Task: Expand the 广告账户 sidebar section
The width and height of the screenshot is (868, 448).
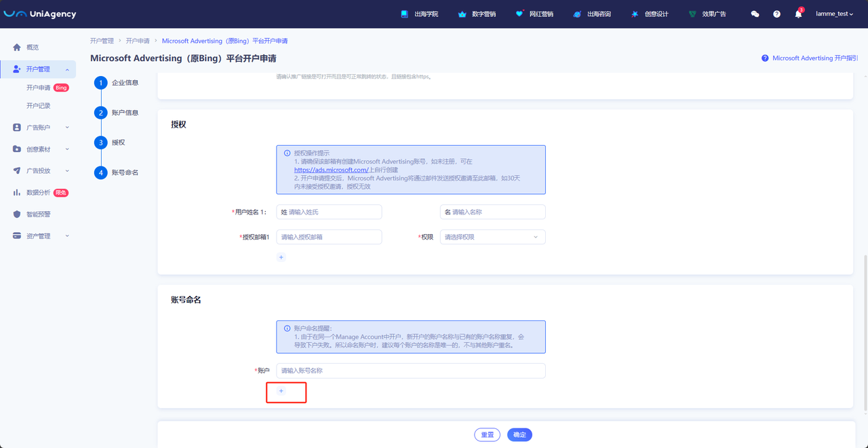Action: coord(38,128)
